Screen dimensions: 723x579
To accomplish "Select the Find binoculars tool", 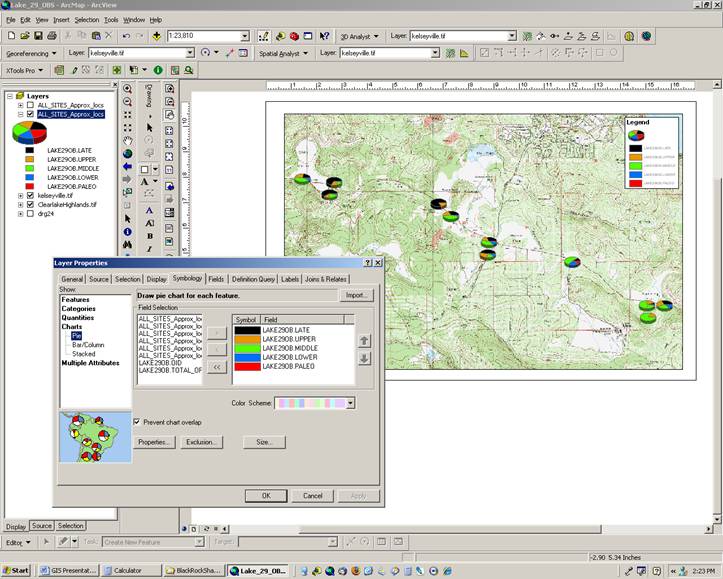I will (128, 244).
